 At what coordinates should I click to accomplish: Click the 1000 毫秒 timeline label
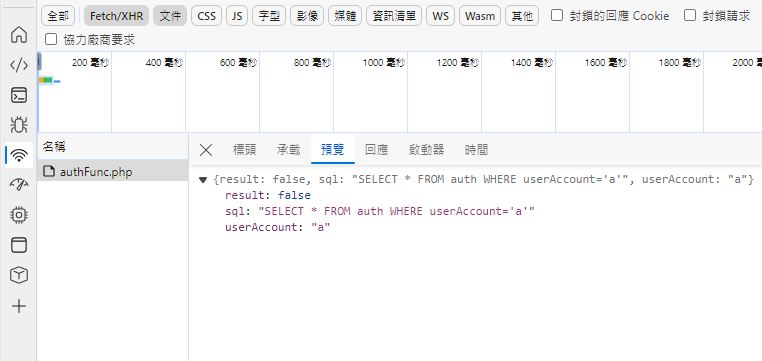pos(384,63)
